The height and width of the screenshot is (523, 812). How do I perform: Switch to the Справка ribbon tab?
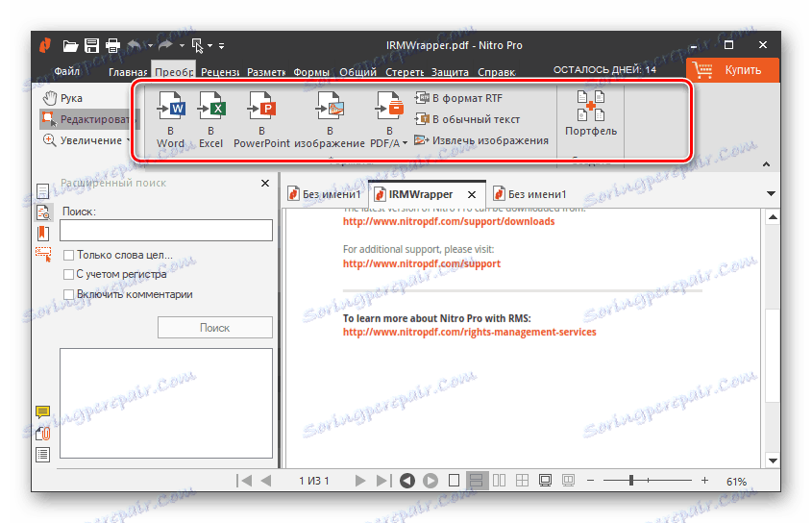[x=496, y=72]
